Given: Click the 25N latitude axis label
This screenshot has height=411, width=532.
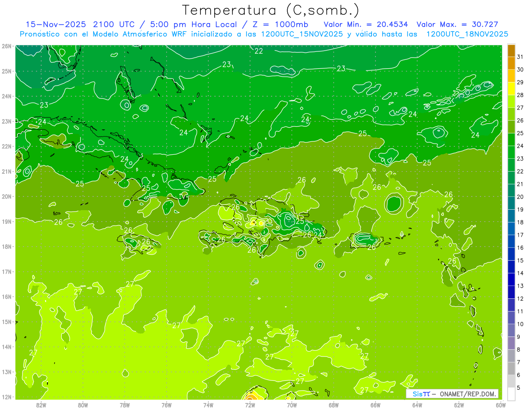Looking at the screenshot, I should click(6, 71).
